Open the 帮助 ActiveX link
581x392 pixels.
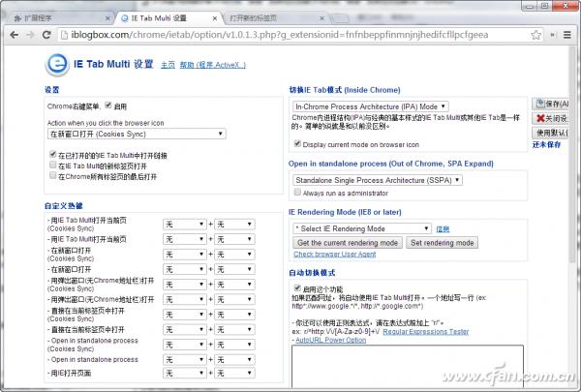coord(213,65)
